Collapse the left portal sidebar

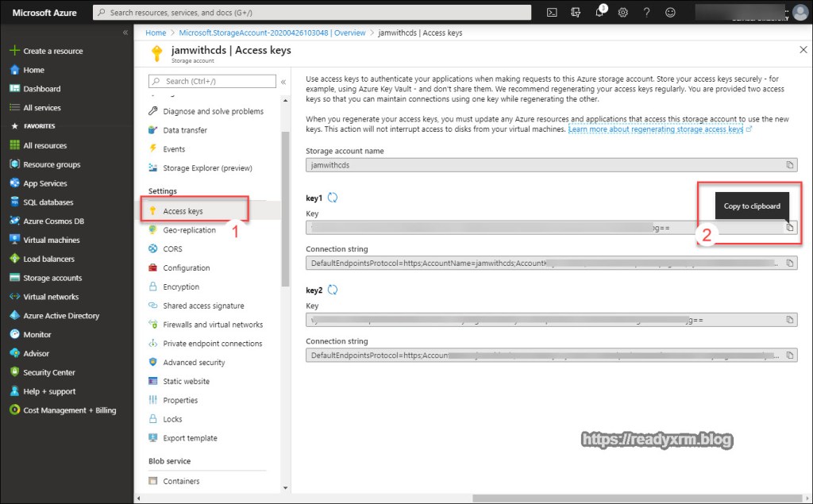(125, 33)
